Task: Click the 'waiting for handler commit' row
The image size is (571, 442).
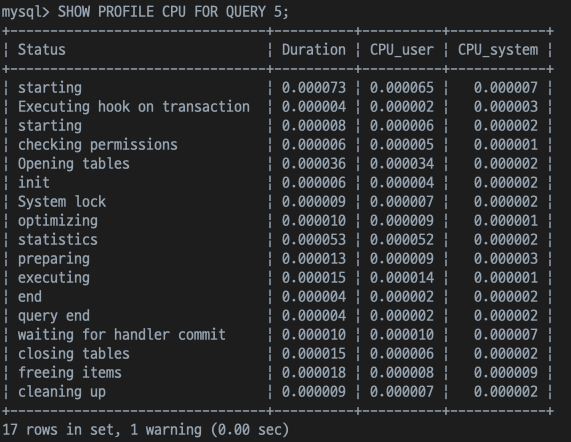Action: point(277,335)
